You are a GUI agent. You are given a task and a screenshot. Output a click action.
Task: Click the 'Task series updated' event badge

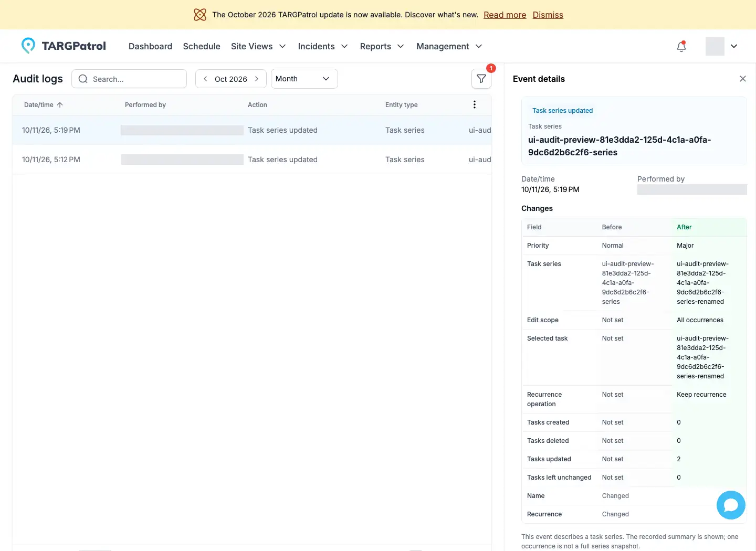562,111
